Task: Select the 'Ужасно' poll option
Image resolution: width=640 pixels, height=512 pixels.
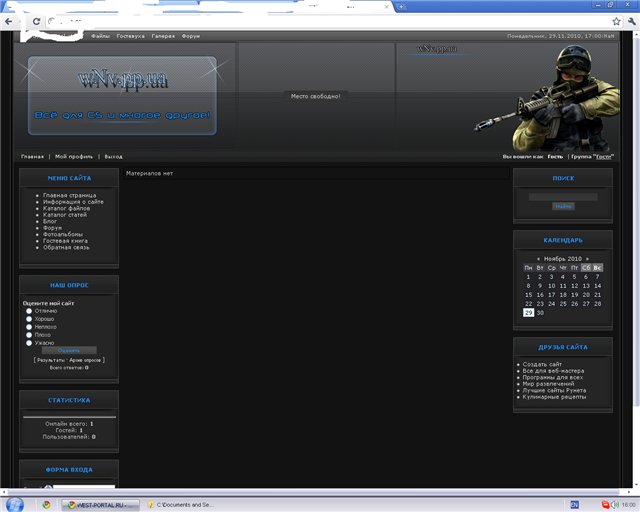Action: pos(29,343)
